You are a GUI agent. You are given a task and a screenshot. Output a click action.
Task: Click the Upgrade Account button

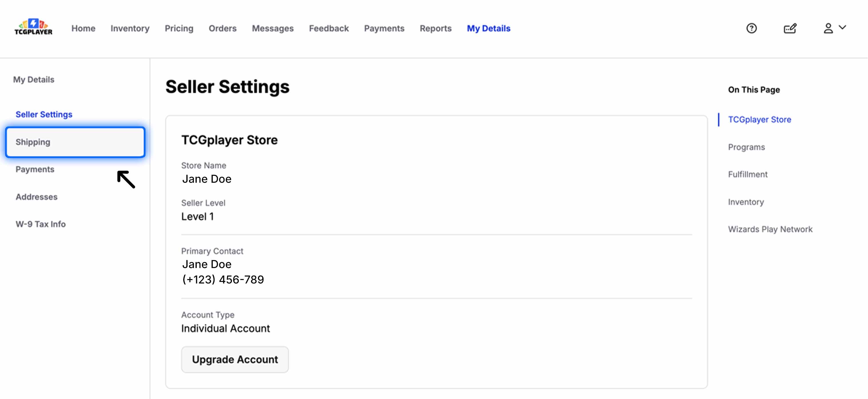234,359
